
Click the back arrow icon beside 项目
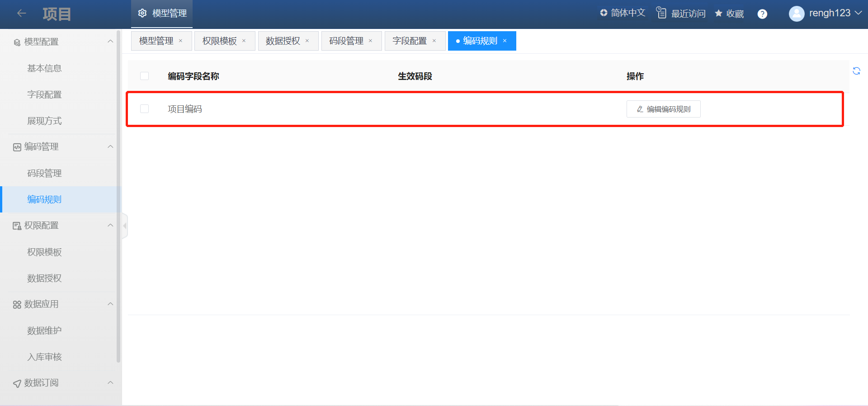(21, 14)
